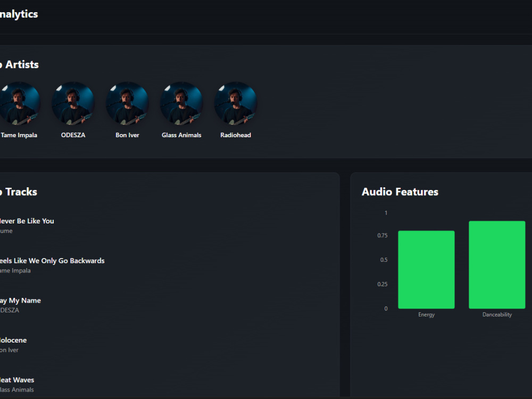Select the track 'Never Be Like You'
Screen dimensions: 532x399
pos(27,221)
